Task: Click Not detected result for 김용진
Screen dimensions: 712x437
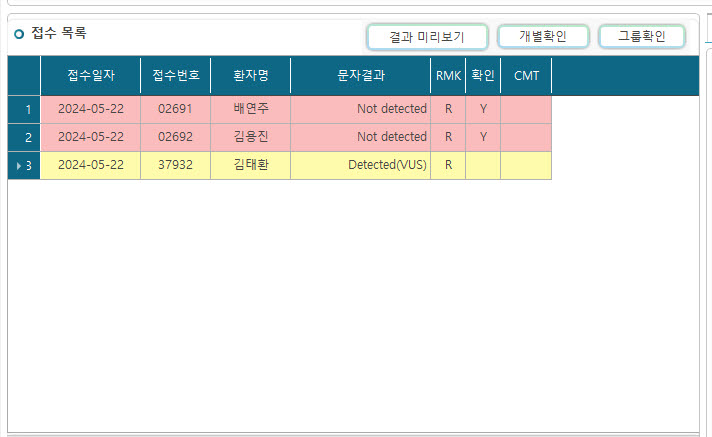Action: [x=361, y=137]
